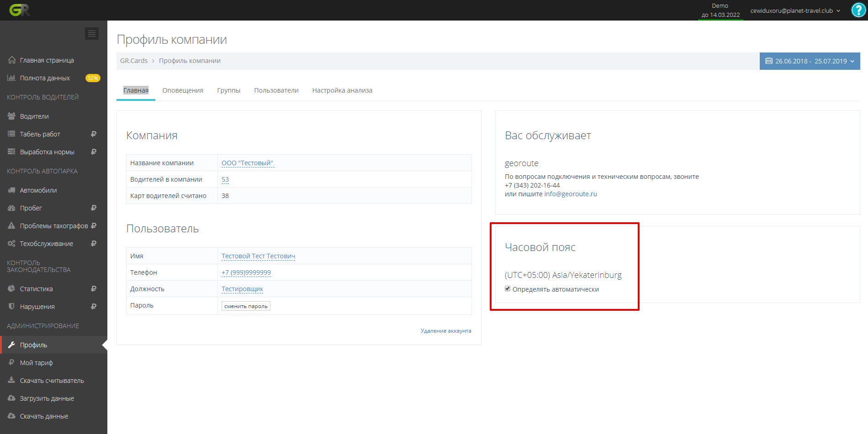Click the GR logo in the header
Viewport: 868px width, 434px height.
[20, 10]
